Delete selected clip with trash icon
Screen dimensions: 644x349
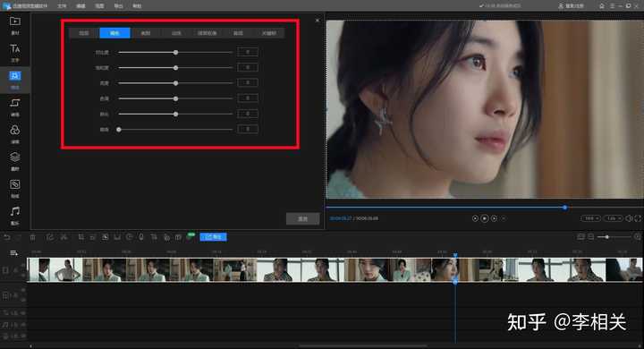coord(33,237)
